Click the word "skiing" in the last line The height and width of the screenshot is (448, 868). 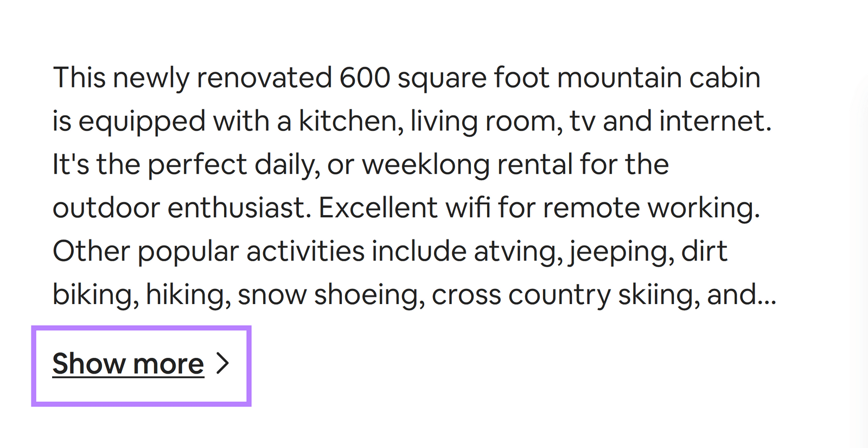[658, 295]
